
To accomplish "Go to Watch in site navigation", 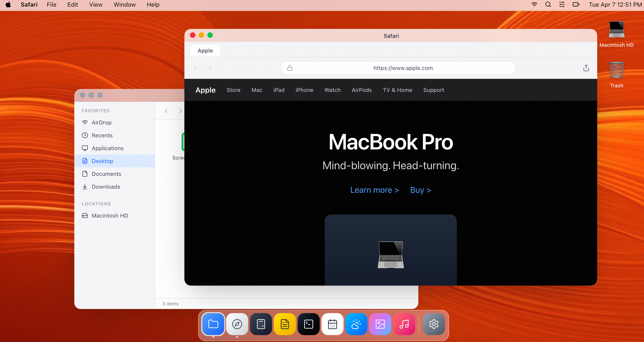I will click(x=332, y=90).
